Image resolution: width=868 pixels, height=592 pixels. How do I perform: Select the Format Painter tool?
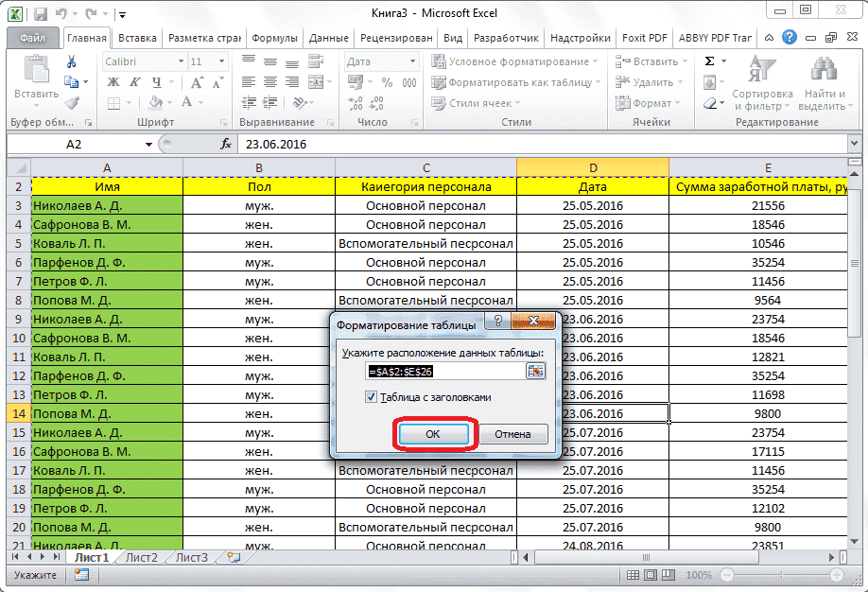72,102
